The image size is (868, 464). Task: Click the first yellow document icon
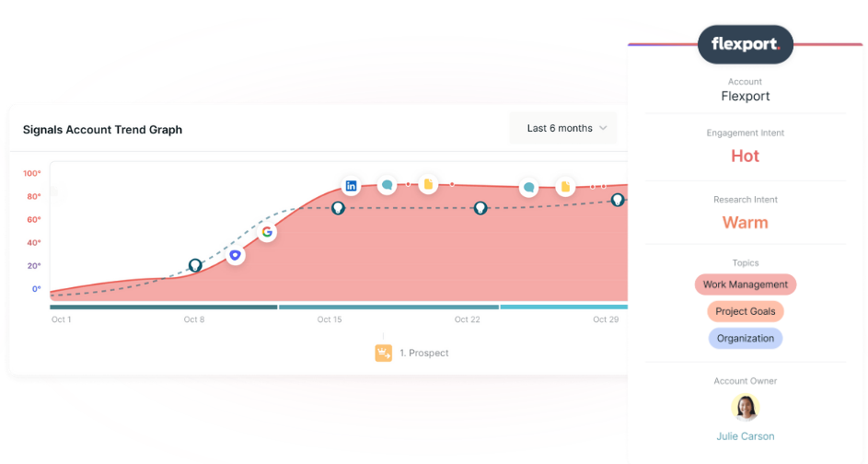(428, 184)
